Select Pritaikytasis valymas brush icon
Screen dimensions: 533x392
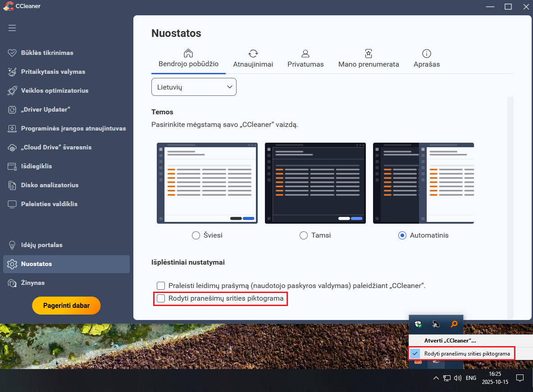(x=12, y=72)
